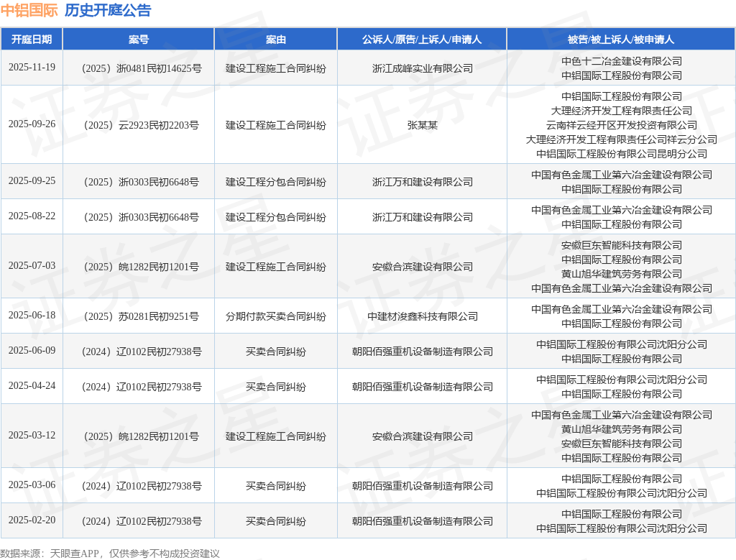This screenshot has width=736, height=560.
Task: Click 黄山旭华建筑劳务有限公司 in 2025-07-03 row
Action: (x=622, y=274)
